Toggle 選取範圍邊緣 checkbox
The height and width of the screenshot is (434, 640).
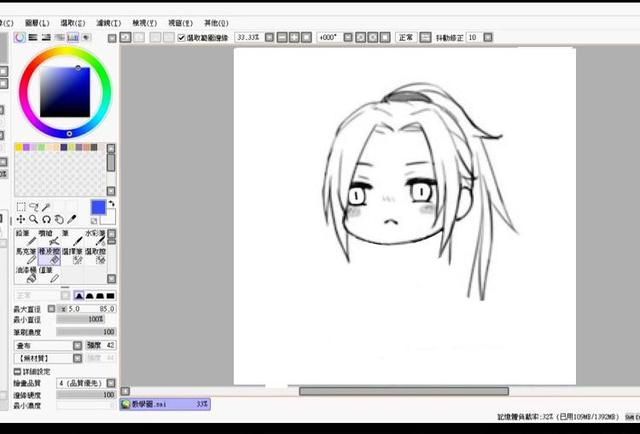tap(181, 37)
